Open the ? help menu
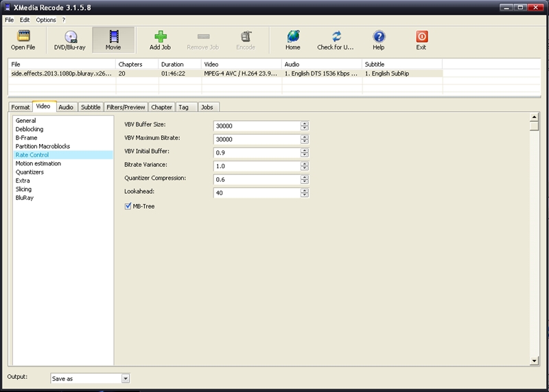 click(x=64, y=20)
